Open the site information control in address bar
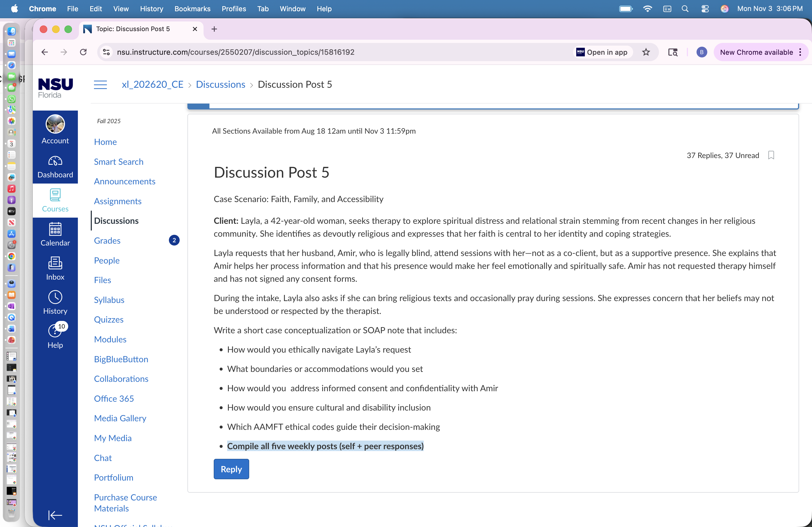This screenshot has width=812, height=527. click(x=106, y=52)
